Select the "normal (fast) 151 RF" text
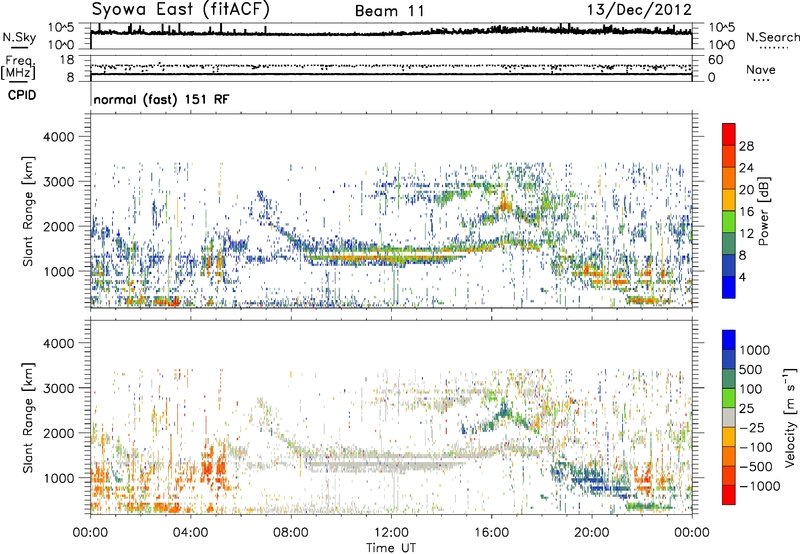 pyautogui.click(x=161, y=99)
